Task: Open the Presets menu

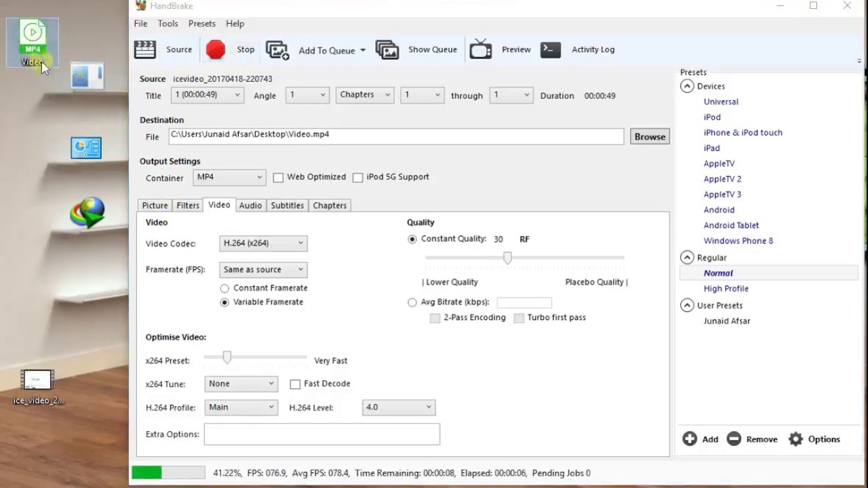Action: click(x=202, y=24)
